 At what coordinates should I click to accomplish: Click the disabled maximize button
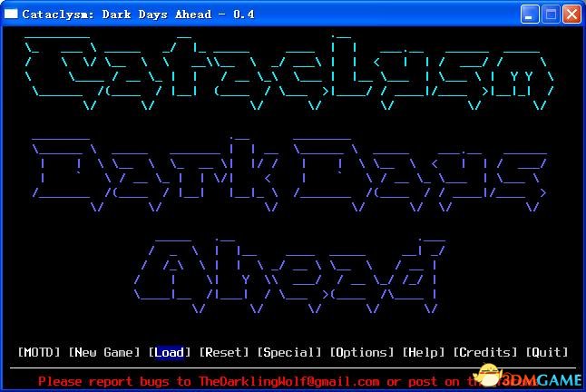tap(551, 15)
